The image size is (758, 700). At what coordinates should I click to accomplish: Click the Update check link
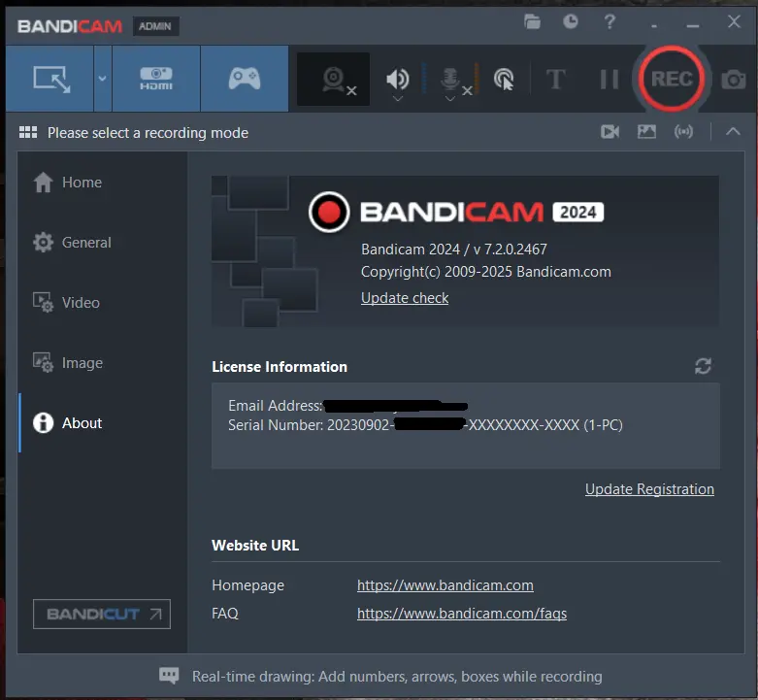[405, 298]
